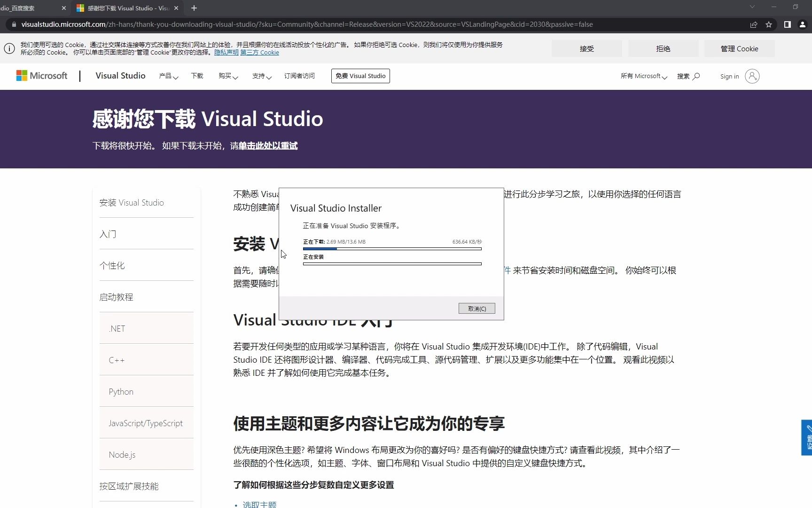The image size is (812, 508).
Task: Click the 单击此处以重试 retry link
Action: [x=268, y=146]
